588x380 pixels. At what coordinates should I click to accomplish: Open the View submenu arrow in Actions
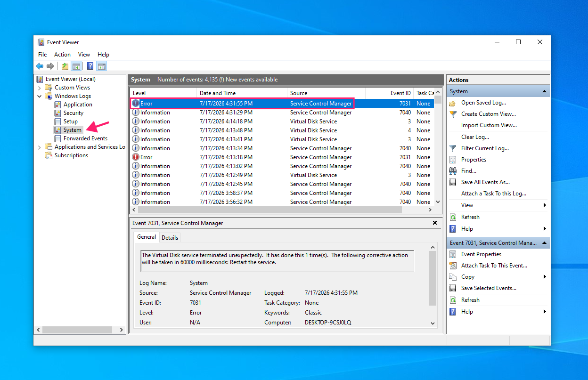pos(545,205)
